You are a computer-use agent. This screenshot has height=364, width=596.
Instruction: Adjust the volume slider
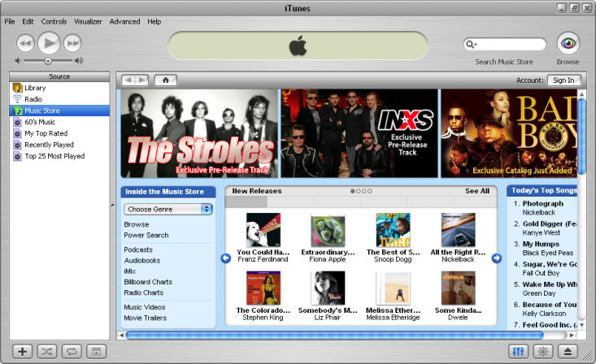48,61
